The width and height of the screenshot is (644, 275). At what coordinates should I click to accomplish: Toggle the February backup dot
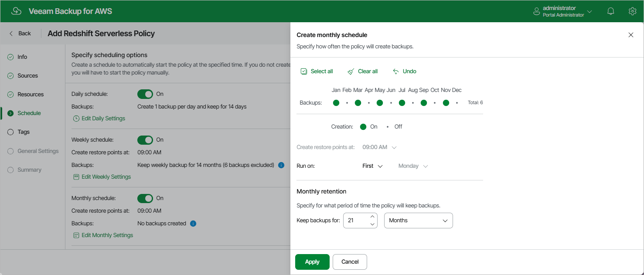(347, 103)
